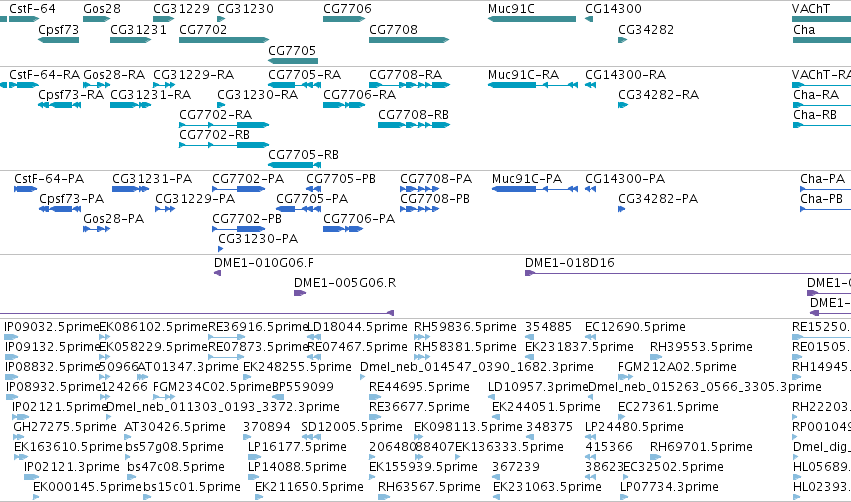The width and height of the screenshot is (851, 502).
Task: Click the CG7708 gene feature
Action: click(409, 40)
